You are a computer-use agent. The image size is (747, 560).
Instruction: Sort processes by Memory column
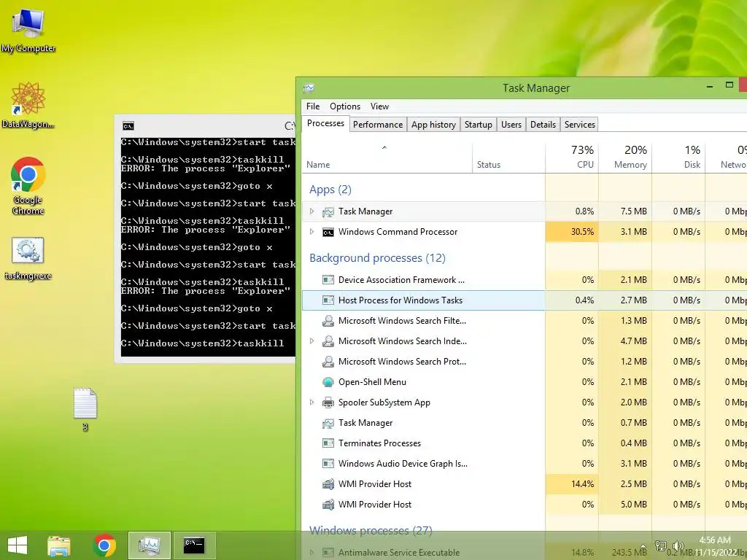(x=625, y=157)
